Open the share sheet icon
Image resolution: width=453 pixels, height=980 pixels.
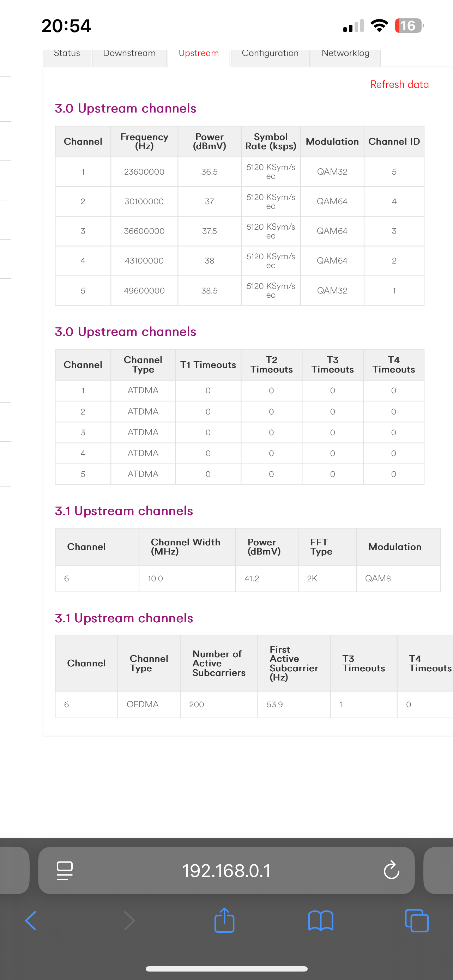[224, 920]
